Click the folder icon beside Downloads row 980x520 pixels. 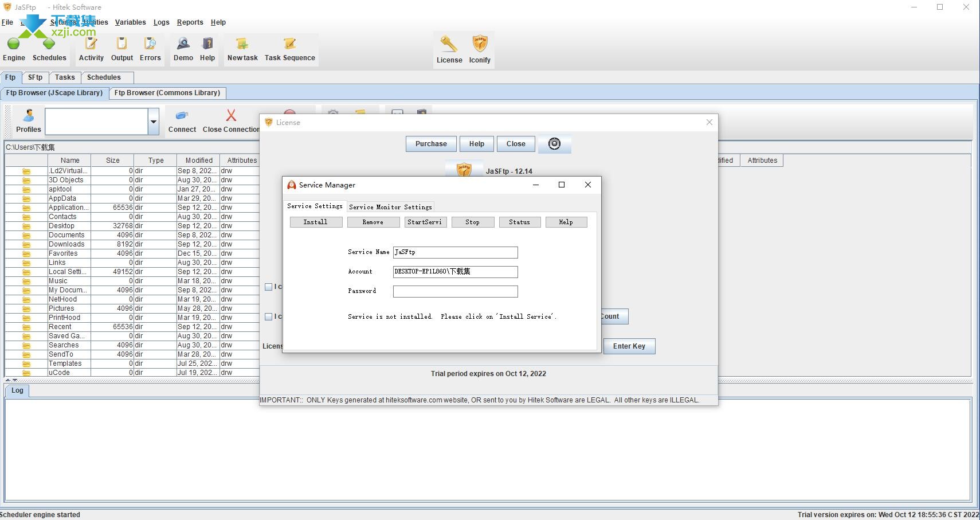point(26,244)
